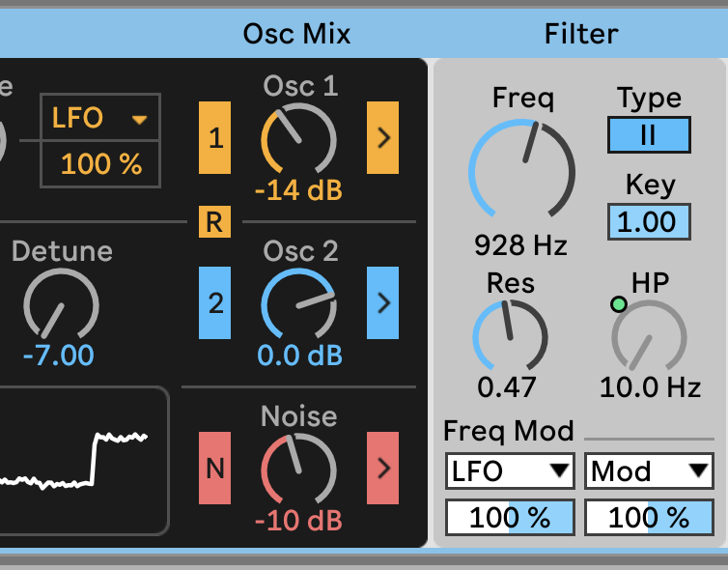Click the blue Osc 2 arrow button

pyautogui.click(x=382, y=302)
